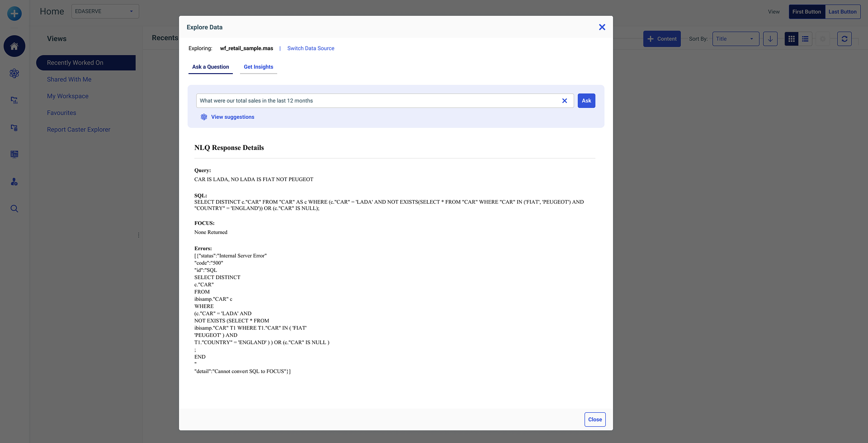Open the search magnifier icon in the sidebar
Image resolution: width=868 pixels, height=443 pixels.
14,209
